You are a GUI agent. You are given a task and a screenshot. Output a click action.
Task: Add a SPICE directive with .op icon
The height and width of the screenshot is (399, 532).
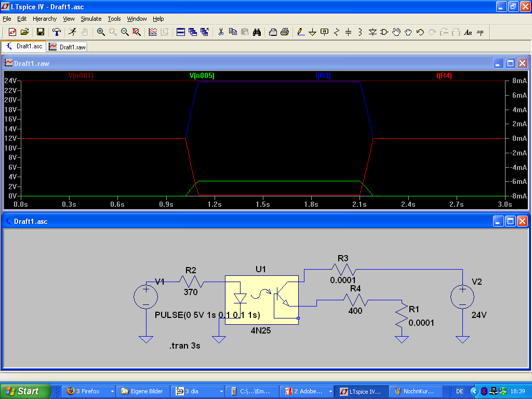480,32
